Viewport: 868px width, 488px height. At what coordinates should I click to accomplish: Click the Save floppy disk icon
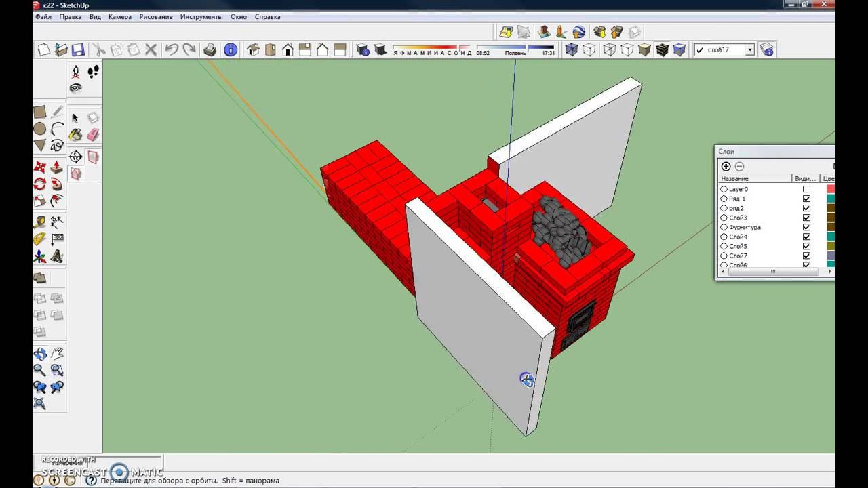coord(78,49)
